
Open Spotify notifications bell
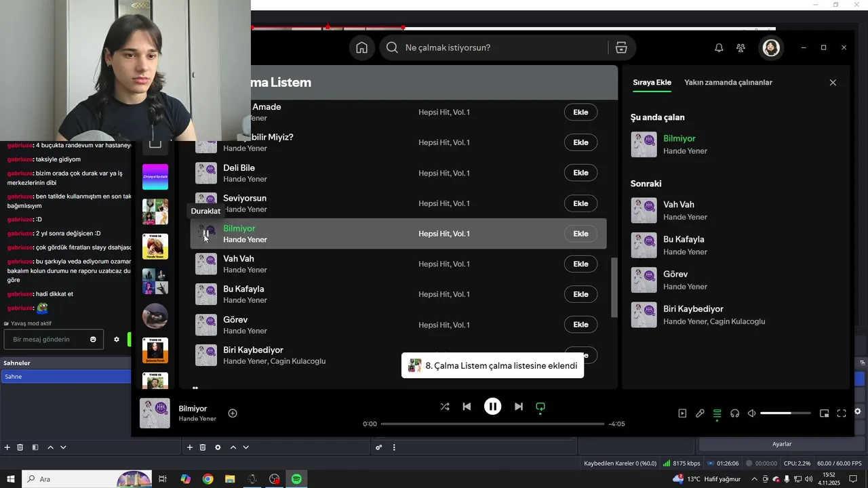(719, 47)
